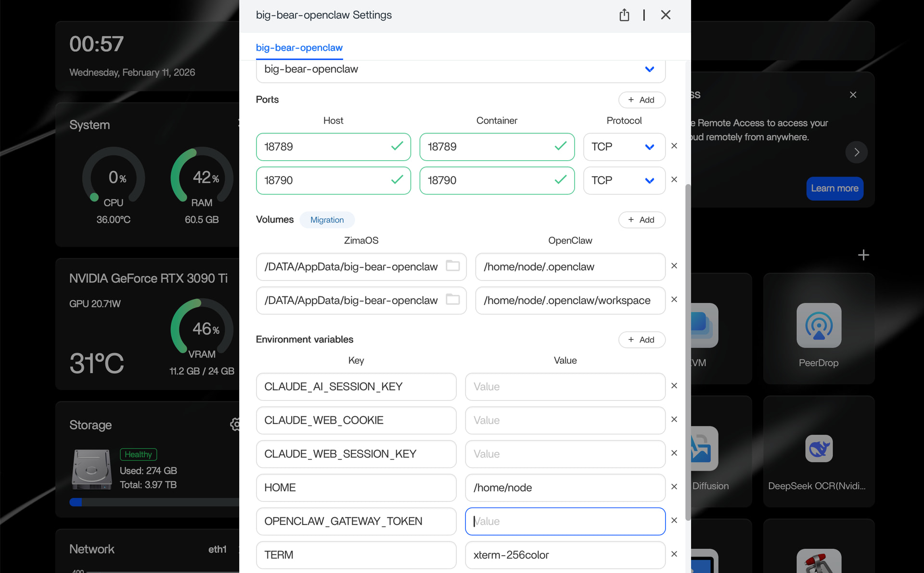924x573 pixels.
Task: Add a new port mapping
Action: (x=642, y=100)
